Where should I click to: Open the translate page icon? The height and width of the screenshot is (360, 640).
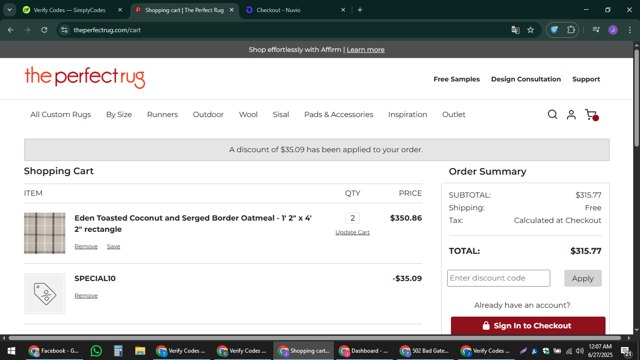coord(515,30)
